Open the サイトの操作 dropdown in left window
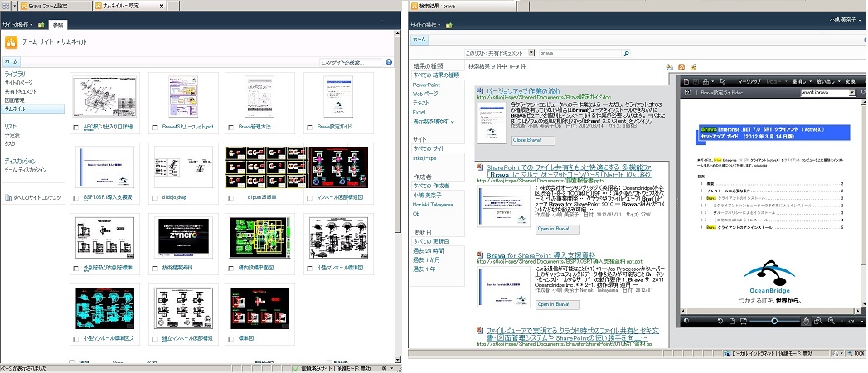This screenshot has width=868, height=373. 17,25
